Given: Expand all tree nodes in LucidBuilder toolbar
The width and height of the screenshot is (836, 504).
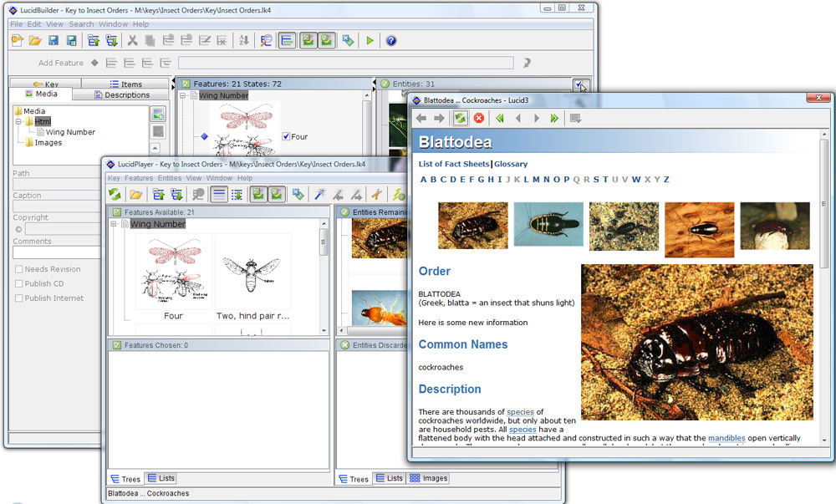Looking at the screenshot, I should (111, 40).
